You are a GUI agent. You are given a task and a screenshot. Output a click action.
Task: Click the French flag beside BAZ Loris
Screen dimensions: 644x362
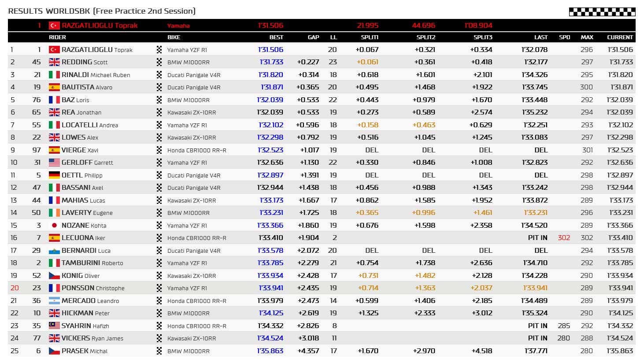(54, 100)
